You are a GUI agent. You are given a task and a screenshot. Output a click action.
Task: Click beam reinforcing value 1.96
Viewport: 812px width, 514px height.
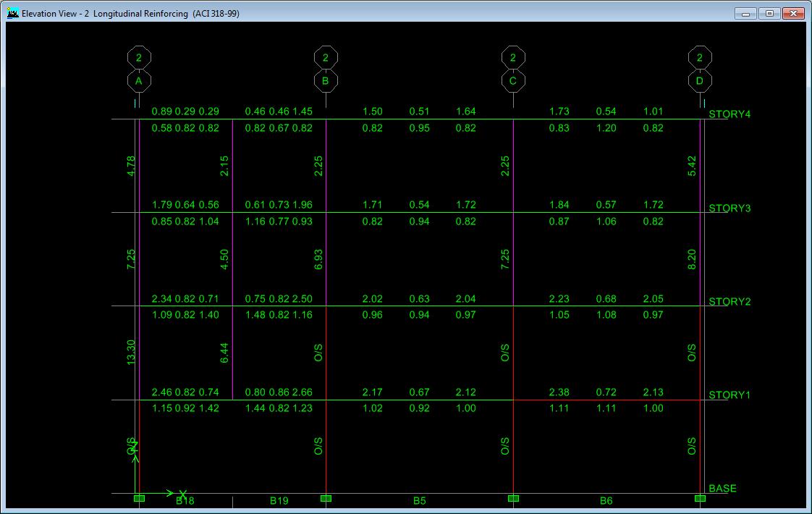(303, 205)
